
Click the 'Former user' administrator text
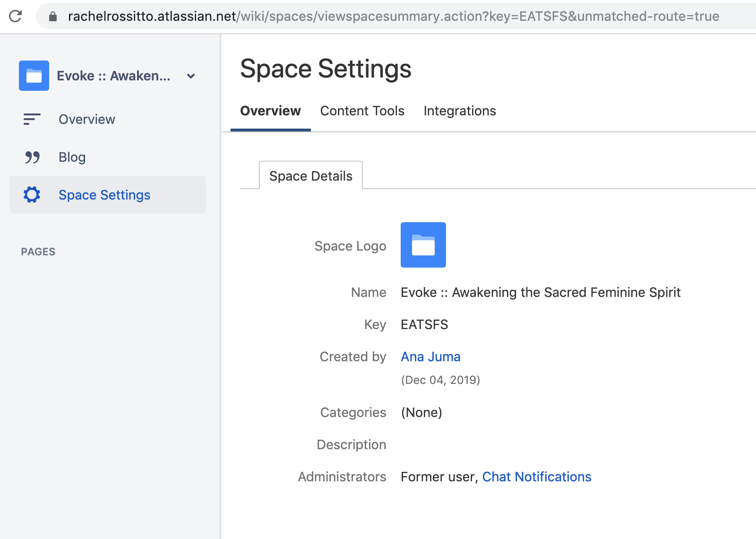439,477
